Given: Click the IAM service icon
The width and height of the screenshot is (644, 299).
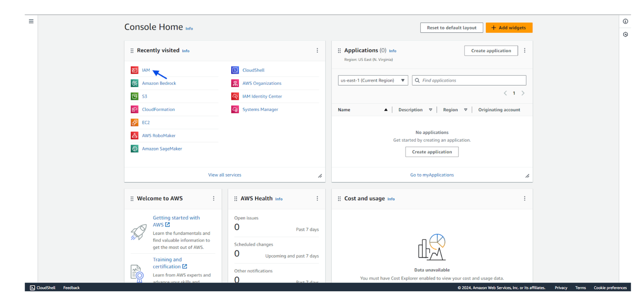Looking at the screenshot, I should [x=135, y=70].
